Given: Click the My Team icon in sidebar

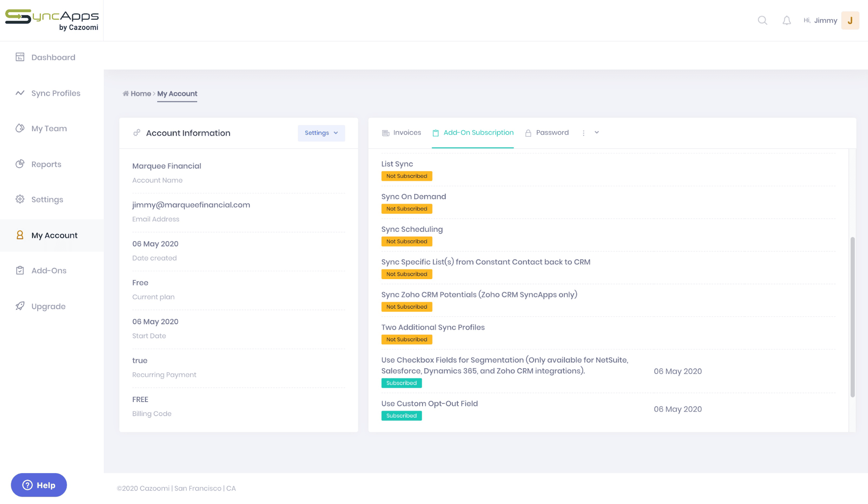Looking at the screenshot, I should pos(20,128).
